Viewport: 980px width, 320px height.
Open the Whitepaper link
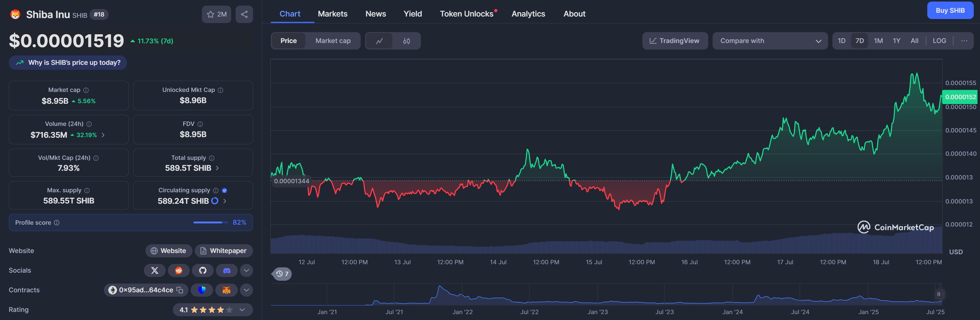coord(224,251)
